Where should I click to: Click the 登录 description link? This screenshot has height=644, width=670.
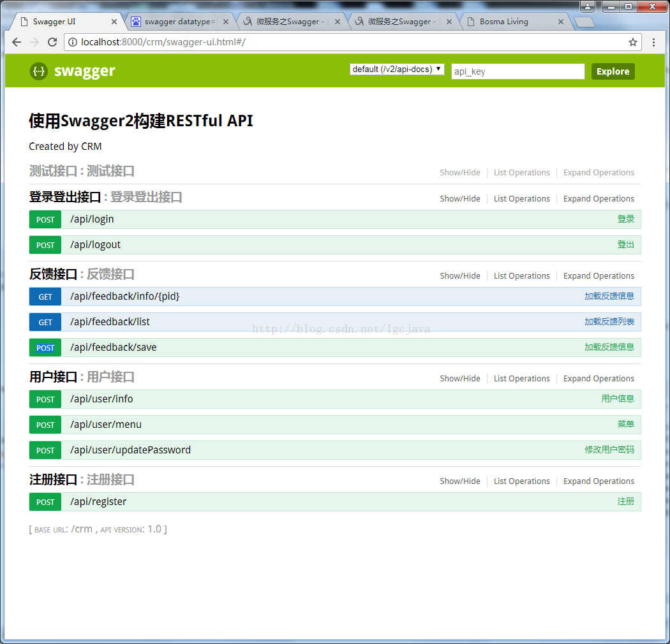coord(625,219)
